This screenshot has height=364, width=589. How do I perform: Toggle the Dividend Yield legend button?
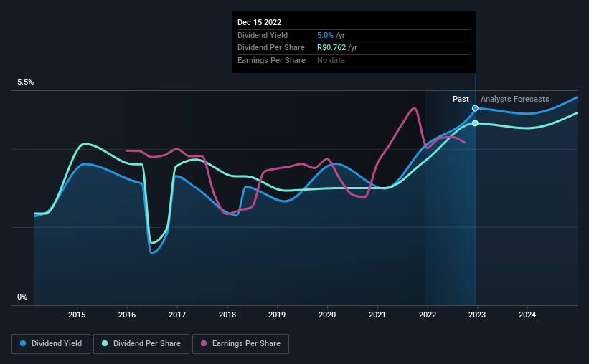pyautogui.click(x=51, y=344)
